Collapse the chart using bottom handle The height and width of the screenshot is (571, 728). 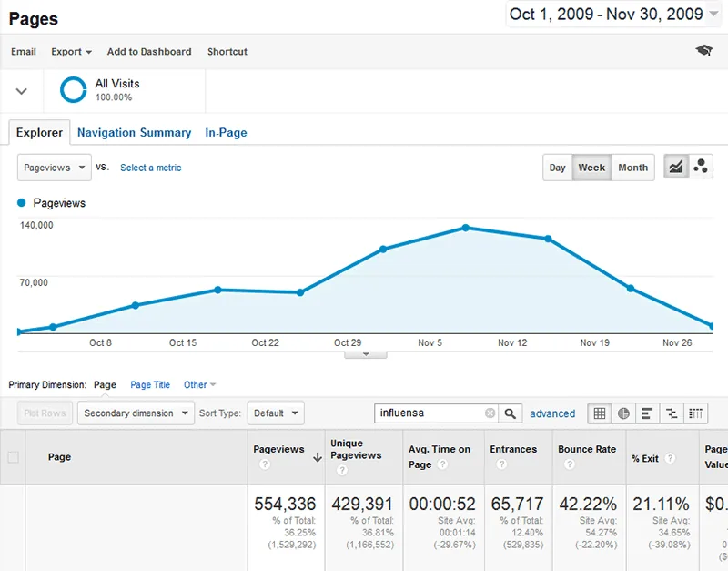click(366, 354)
